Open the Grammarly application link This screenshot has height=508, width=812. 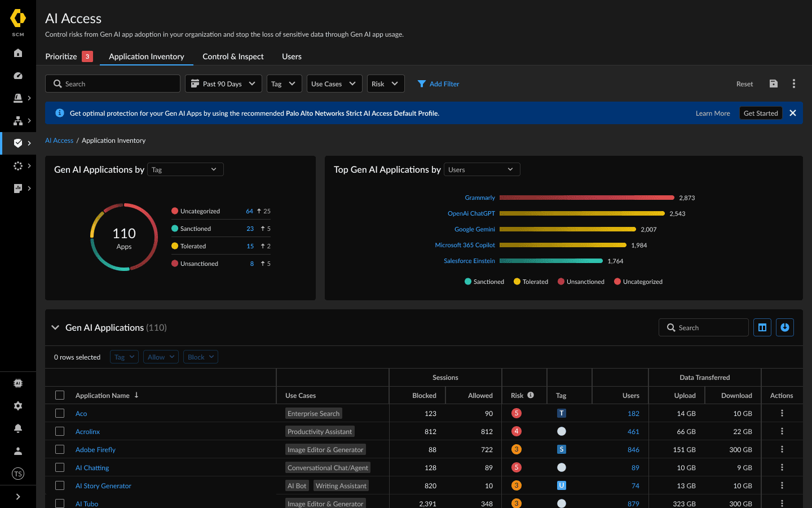pos(479,198)
